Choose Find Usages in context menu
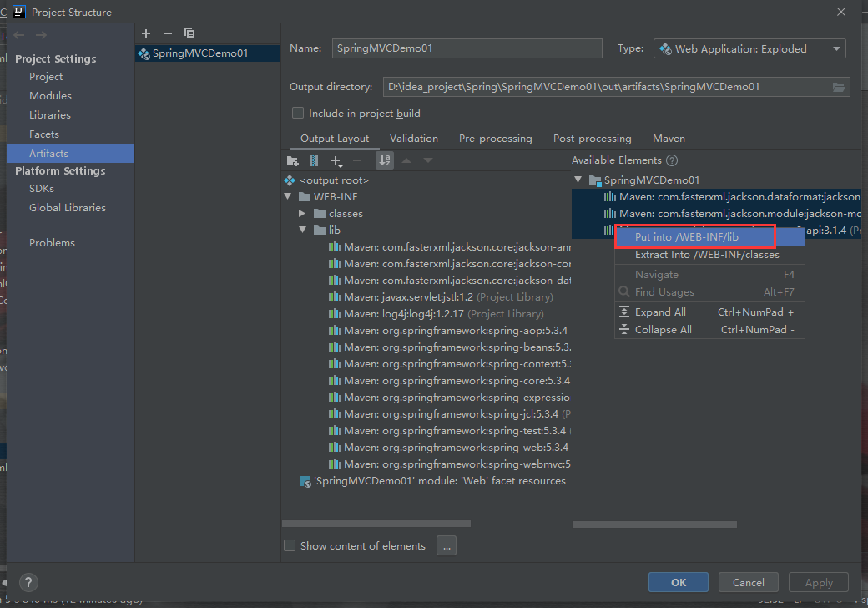This screenshot has height=608, width=868. pos(709,291)
